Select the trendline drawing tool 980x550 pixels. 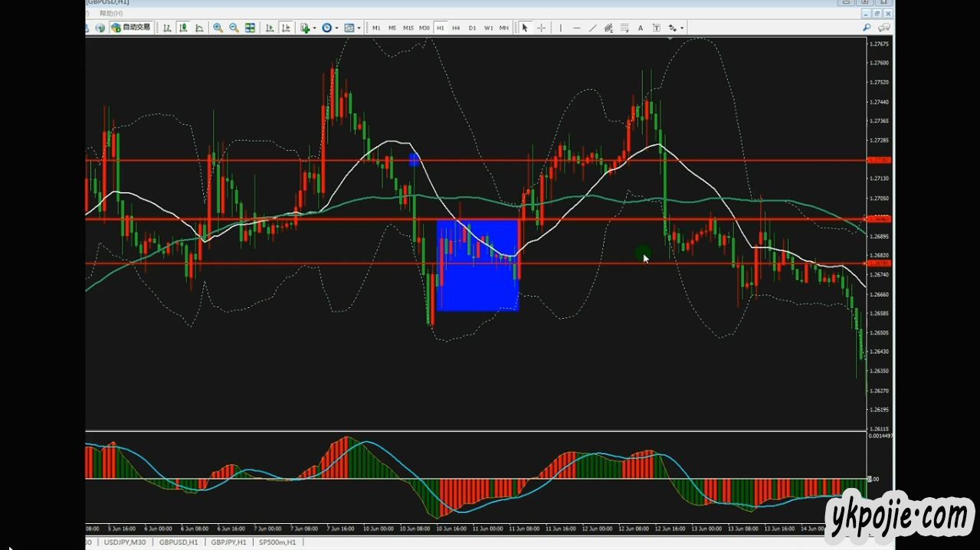[x=593, y=28]
